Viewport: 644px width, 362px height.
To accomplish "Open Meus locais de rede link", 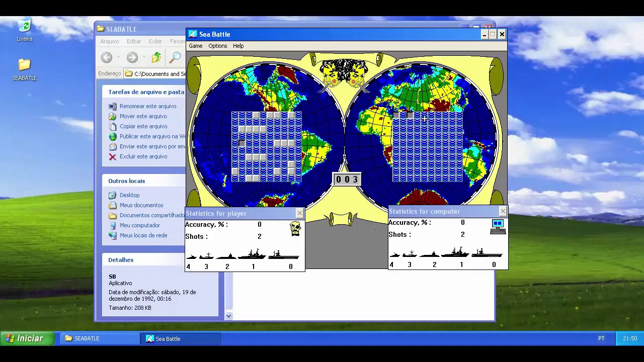I will [143, 235].
